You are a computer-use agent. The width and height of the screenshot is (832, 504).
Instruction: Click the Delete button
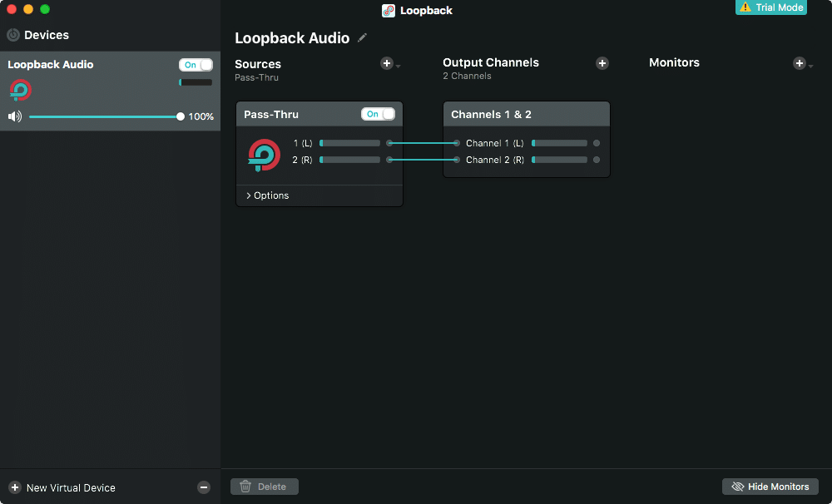pos(265,487)
